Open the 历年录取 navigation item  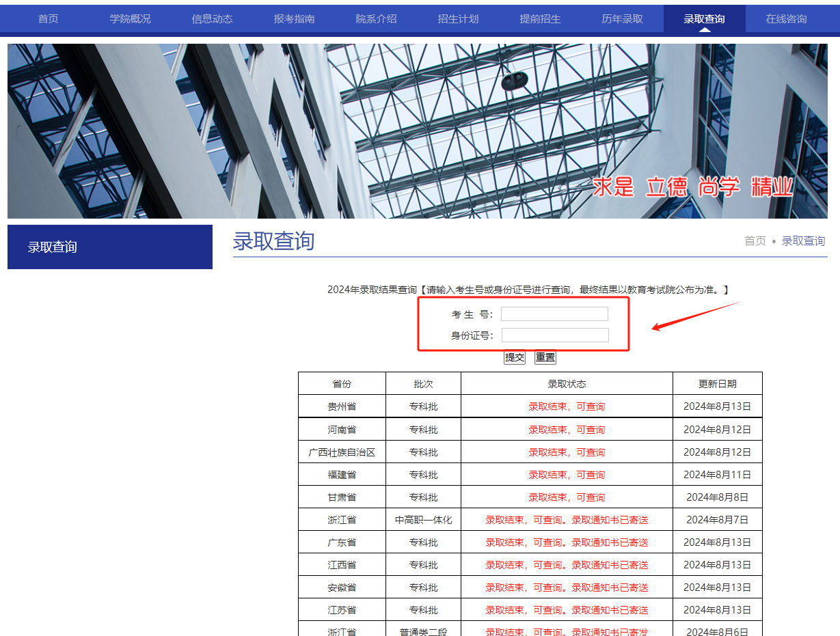click(x=622, y=19)
